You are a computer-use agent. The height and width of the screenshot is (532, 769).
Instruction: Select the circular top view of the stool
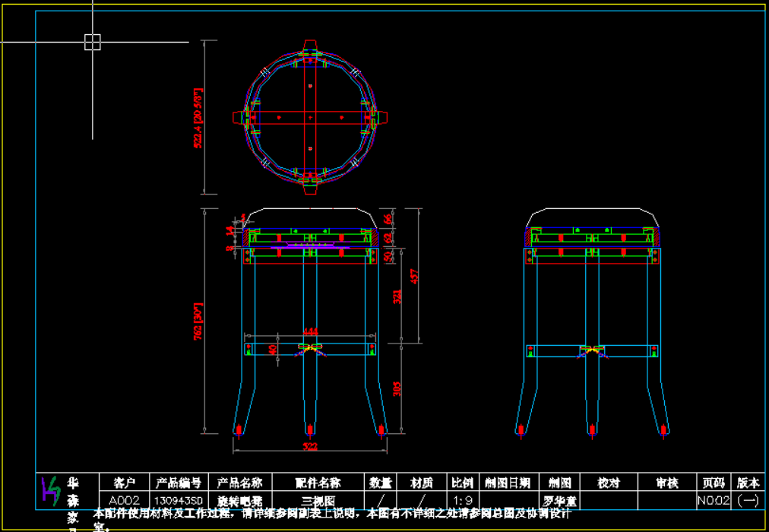coord(310,117)
